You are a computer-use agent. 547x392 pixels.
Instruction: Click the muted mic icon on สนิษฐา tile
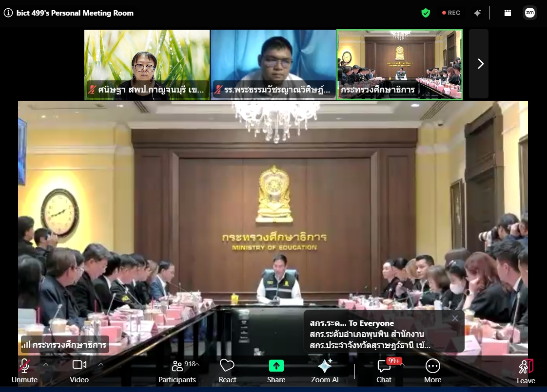pyautogui.click(x=92, y=90)
